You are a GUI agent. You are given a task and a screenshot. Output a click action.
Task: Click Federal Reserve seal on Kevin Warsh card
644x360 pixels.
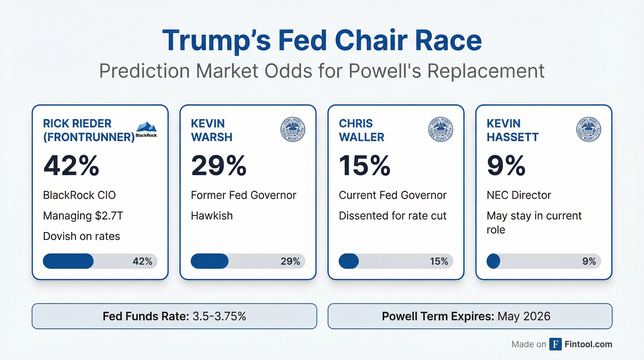tap(293, 129)
